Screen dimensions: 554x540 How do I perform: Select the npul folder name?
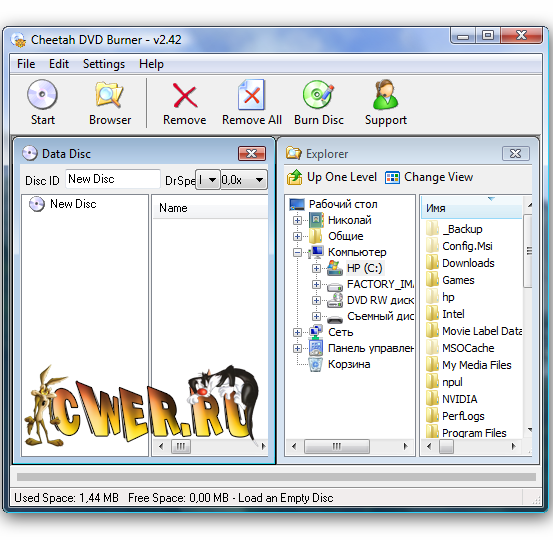[x=452, y=382]
